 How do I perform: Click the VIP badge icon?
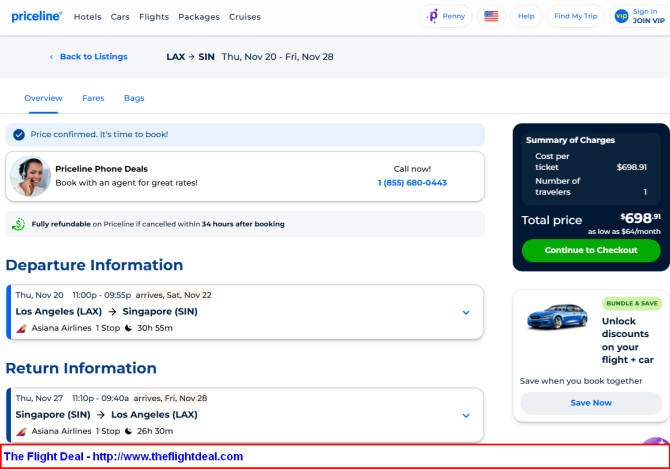(x=621, y=16)
